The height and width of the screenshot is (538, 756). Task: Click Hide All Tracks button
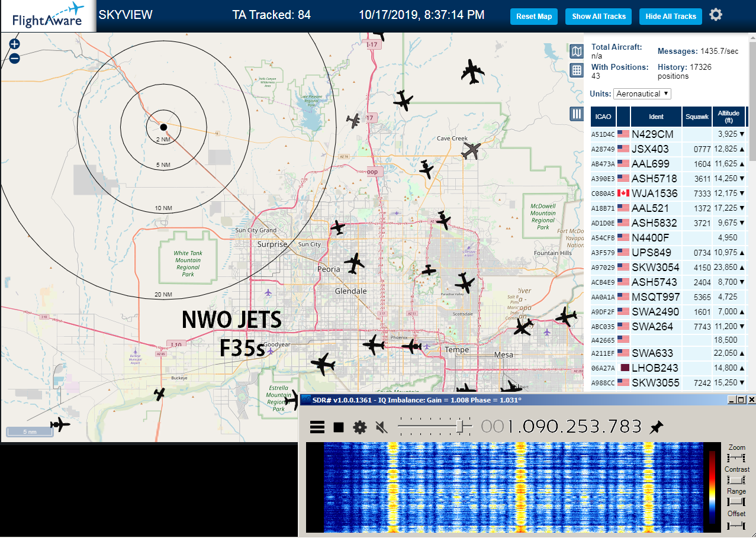coord(671,17)
